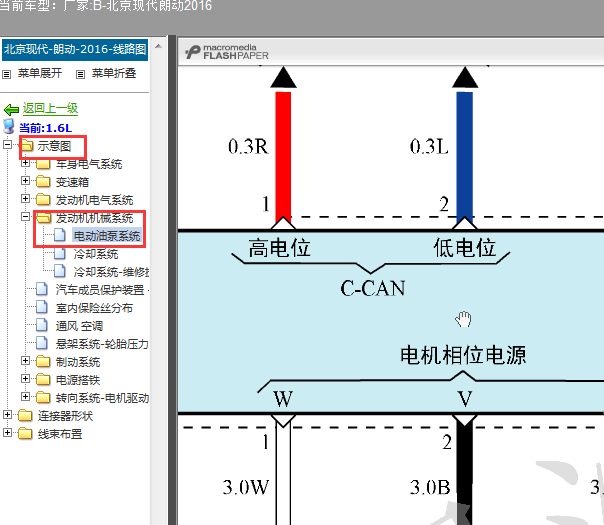Select 发动机电气系统 label
This screenshot has height=525, width=604.
pyautogui.click(x=94, y=200)
